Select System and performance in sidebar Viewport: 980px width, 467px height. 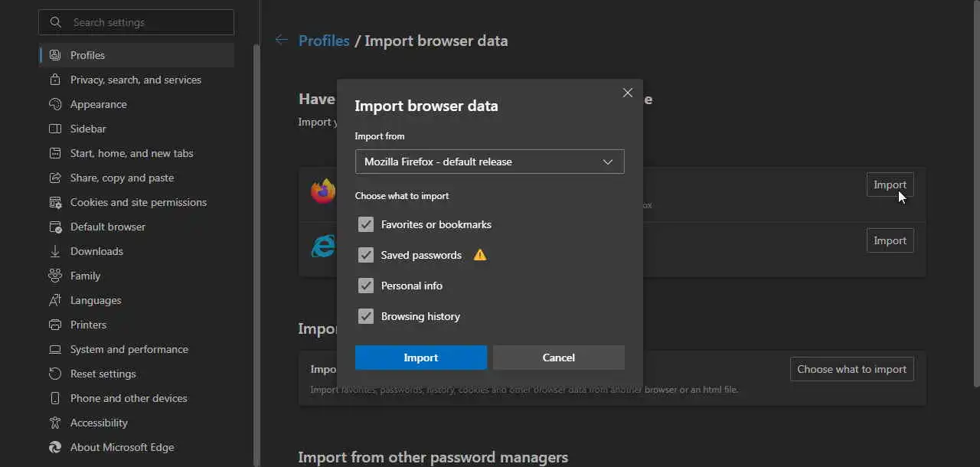click(x=129, y=349)
